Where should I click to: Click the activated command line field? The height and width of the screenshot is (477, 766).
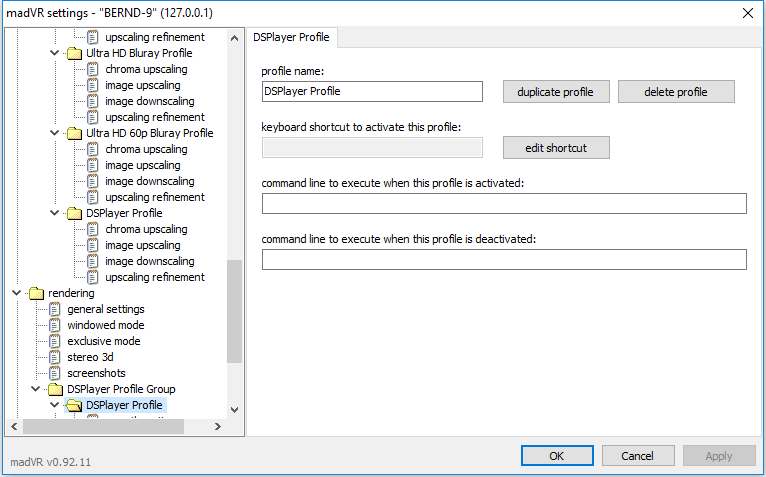pos(504,204)
